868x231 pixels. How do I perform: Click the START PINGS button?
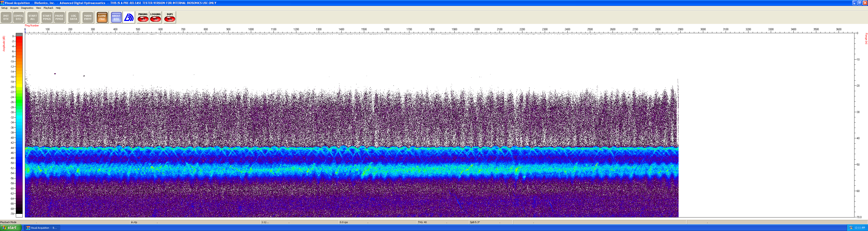click(47, 18)
